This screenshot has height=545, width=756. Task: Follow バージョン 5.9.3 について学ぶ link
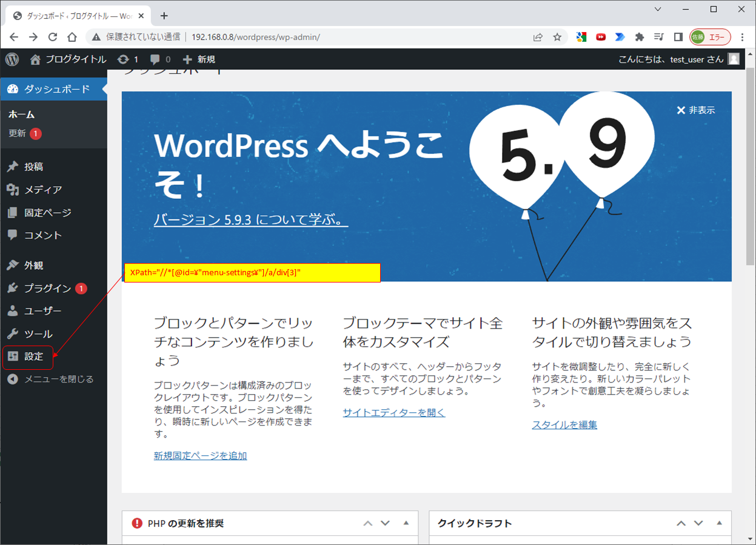251,219
